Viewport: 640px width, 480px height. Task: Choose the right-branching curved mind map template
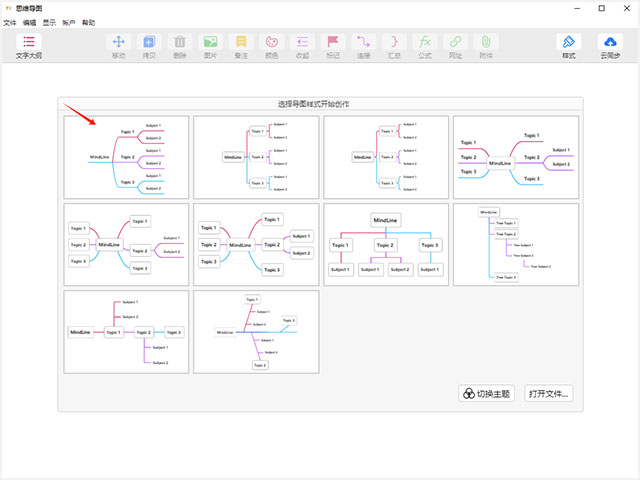[126, 157]
